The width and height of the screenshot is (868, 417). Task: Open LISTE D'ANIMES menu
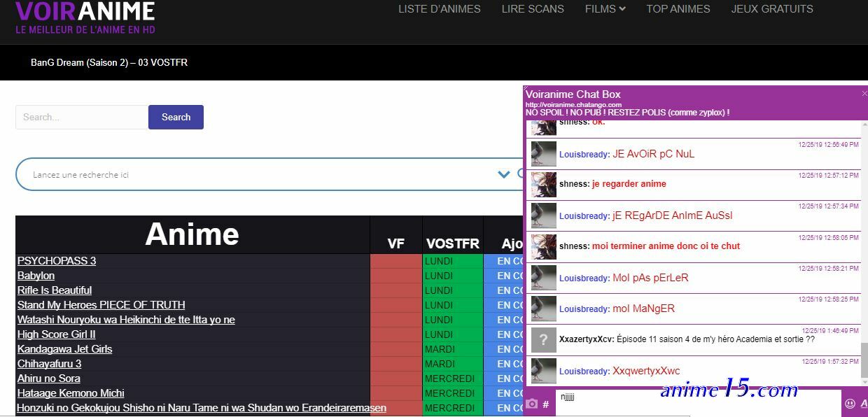pyautogui.click(x=440, y=9)
